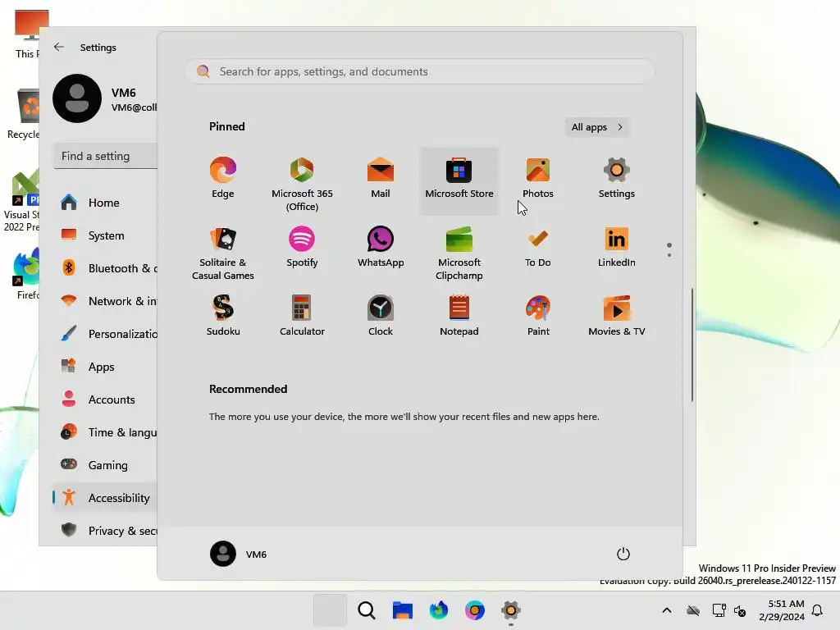
Task: Select Apps in Settings sidebar
Action: (x=106, y=367)
